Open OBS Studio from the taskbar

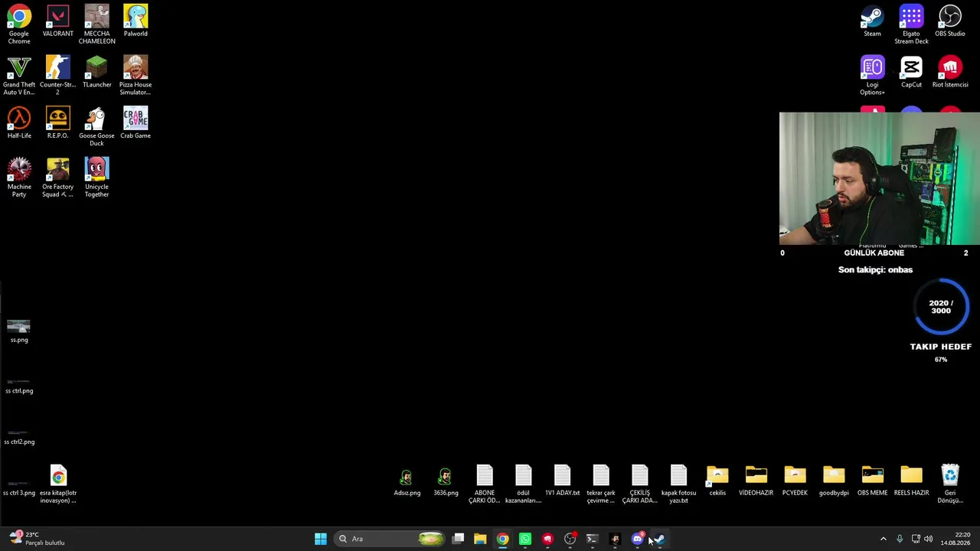570,539
